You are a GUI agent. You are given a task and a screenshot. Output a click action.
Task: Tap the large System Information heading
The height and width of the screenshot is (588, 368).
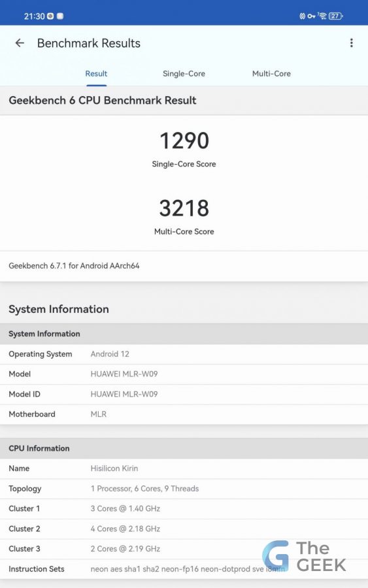coord(59,310)
